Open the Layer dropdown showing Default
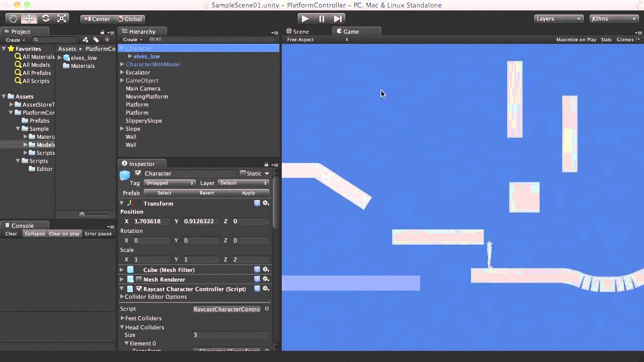The height and width of the screenshot is (362, 644). (243, 183)
